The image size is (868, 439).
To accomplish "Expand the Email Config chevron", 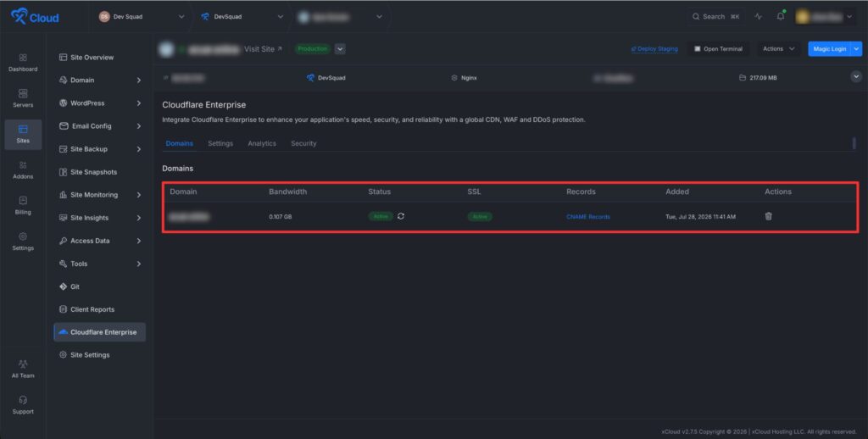I will click(138, 126).
